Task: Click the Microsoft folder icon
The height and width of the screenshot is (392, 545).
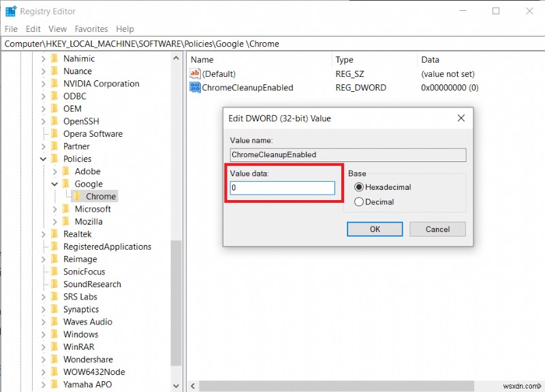Action: [x=66, y=209]
